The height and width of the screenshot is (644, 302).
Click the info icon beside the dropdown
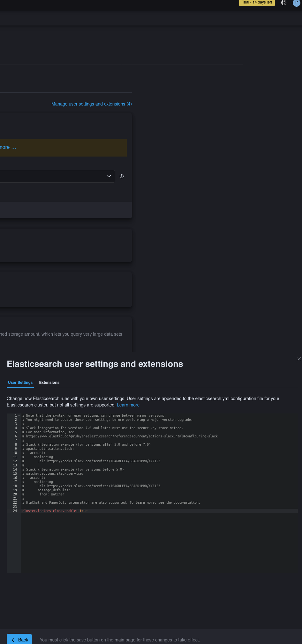tap(122, 176)
